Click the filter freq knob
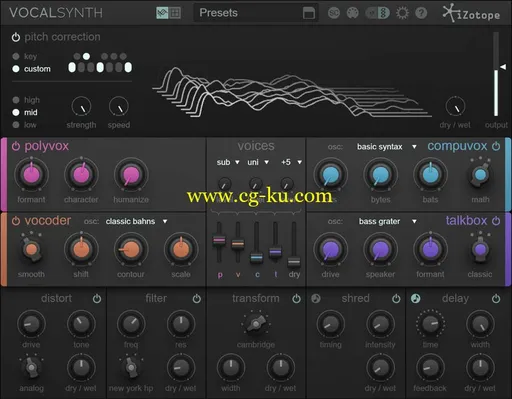 (x=131, y=324)
